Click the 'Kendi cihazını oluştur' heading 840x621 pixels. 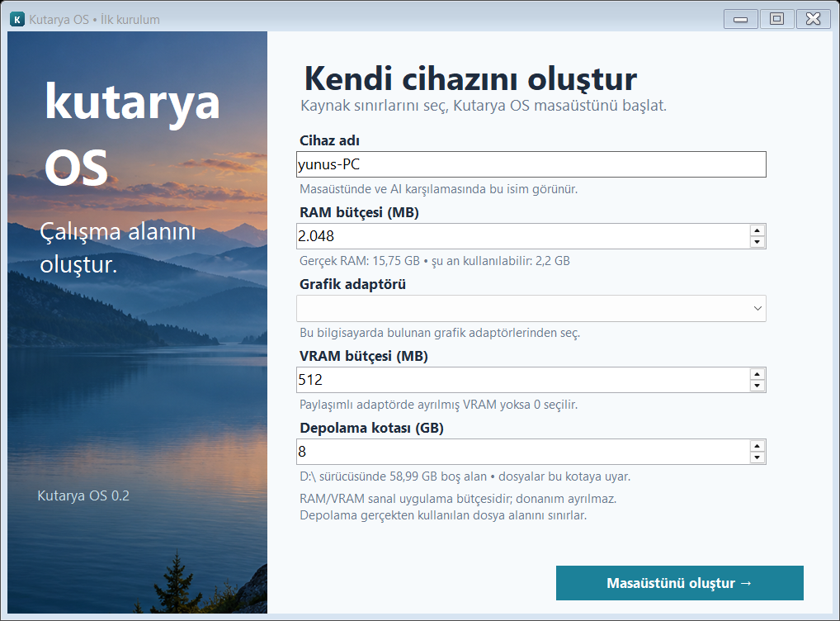pos(470,78)
